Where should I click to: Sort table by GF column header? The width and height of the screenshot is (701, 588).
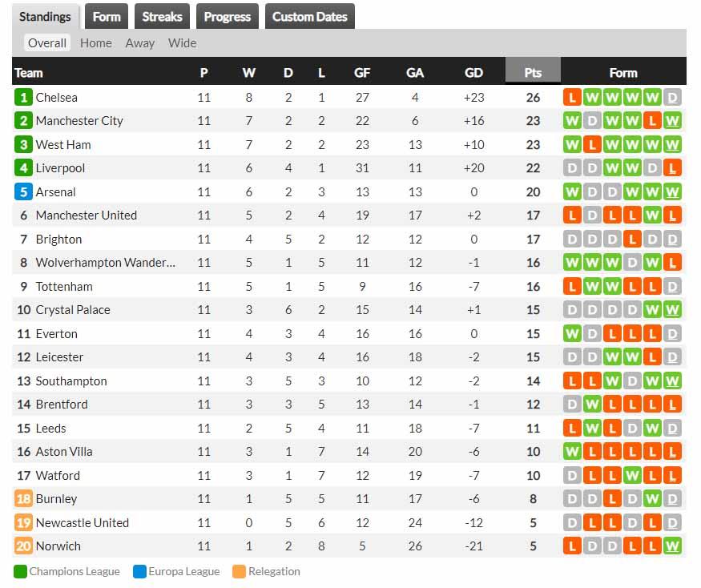(362, 73)
